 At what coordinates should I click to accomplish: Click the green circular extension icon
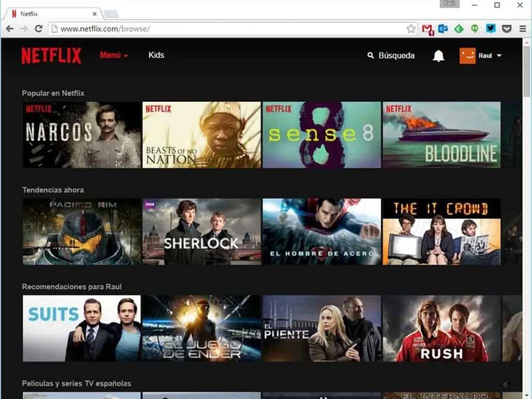point(475,29)
